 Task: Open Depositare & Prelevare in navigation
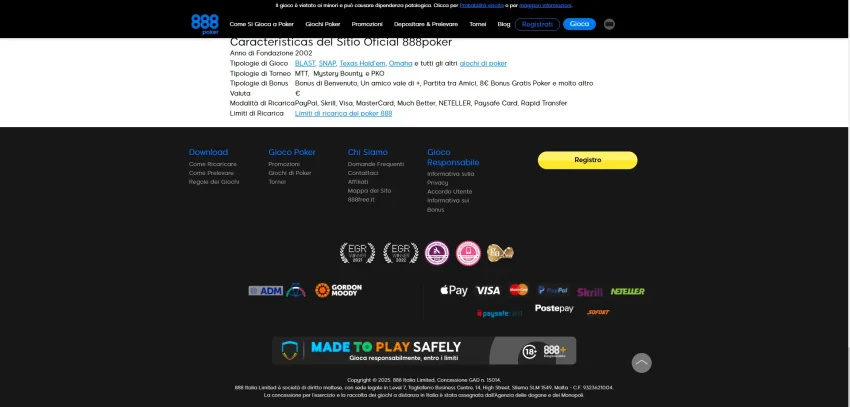(424, 24)
